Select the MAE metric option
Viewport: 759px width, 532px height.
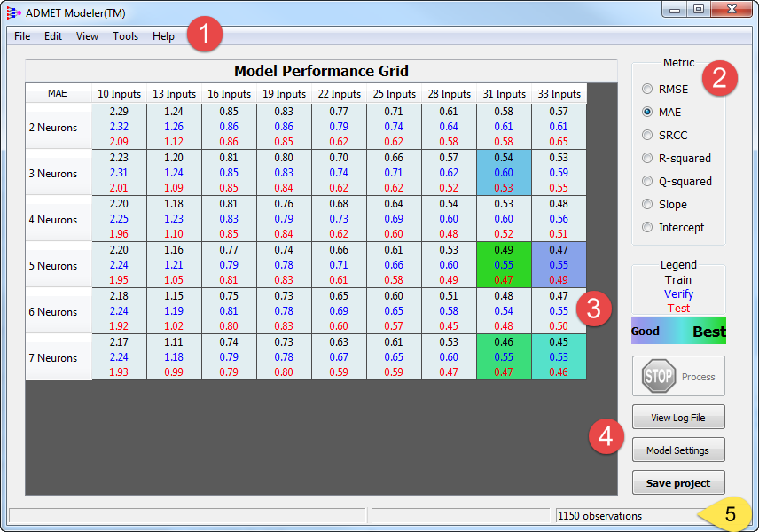(647, 113)
